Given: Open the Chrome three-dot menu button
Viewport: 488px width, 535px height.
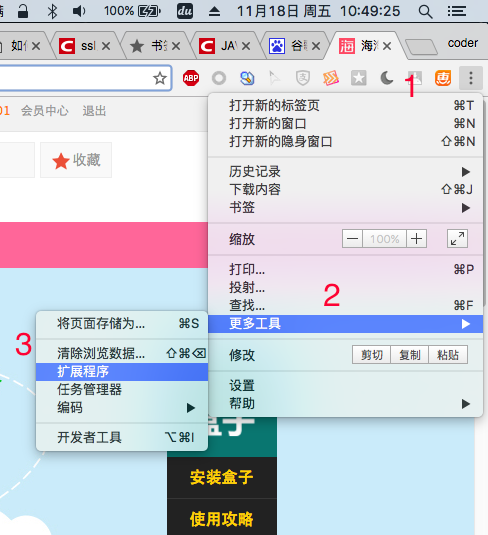Looking at the screenshot, I should coord(471,78).
